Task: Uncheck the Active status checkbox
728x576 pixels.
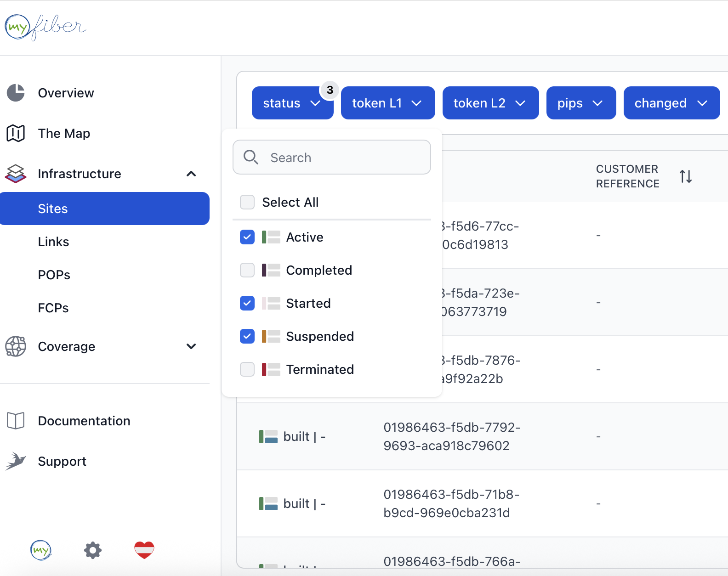Action: tap(247, 237)
